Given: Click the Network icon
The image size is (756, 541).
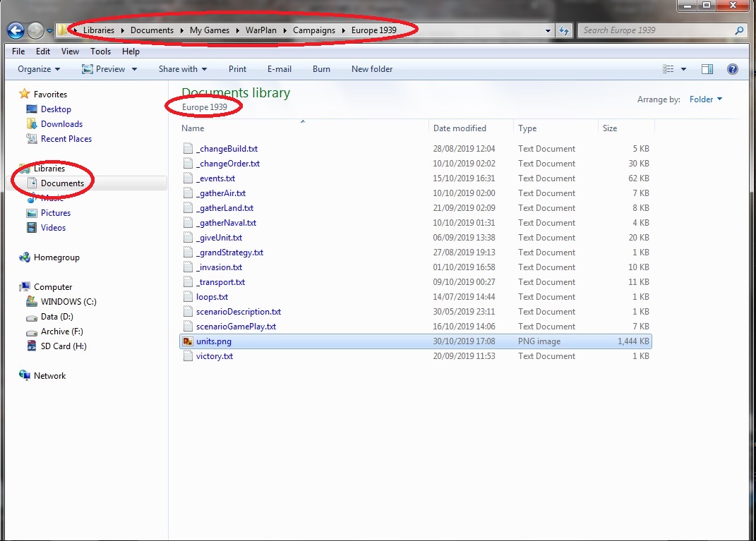Looking at the screenshot, I should (x=25, y=375).
